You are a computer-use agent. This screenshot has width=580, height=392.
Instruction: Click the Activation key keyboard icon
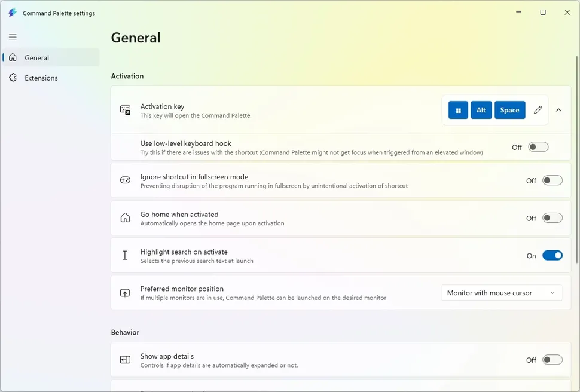click(x=125, y=110)
